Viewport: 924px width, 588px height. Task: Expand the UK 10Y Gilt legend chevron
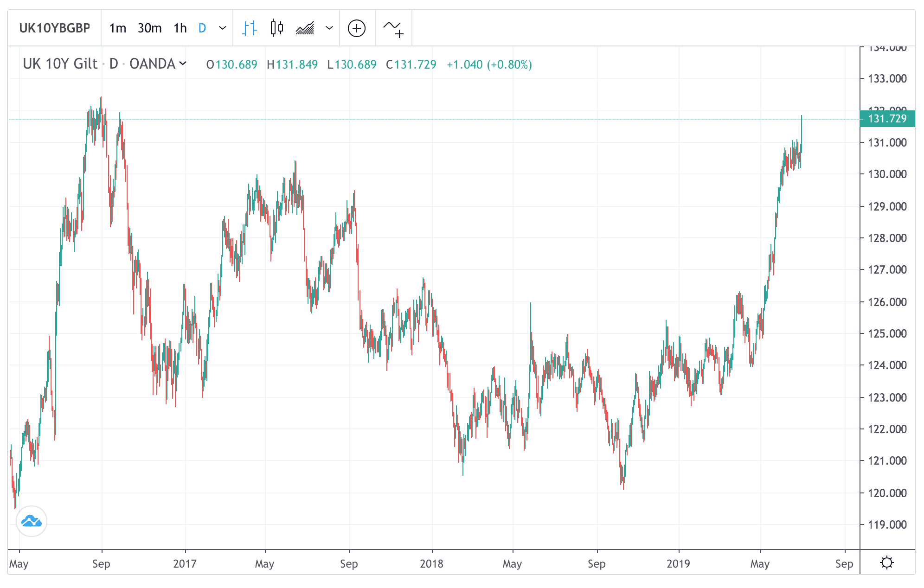[183, 63]
